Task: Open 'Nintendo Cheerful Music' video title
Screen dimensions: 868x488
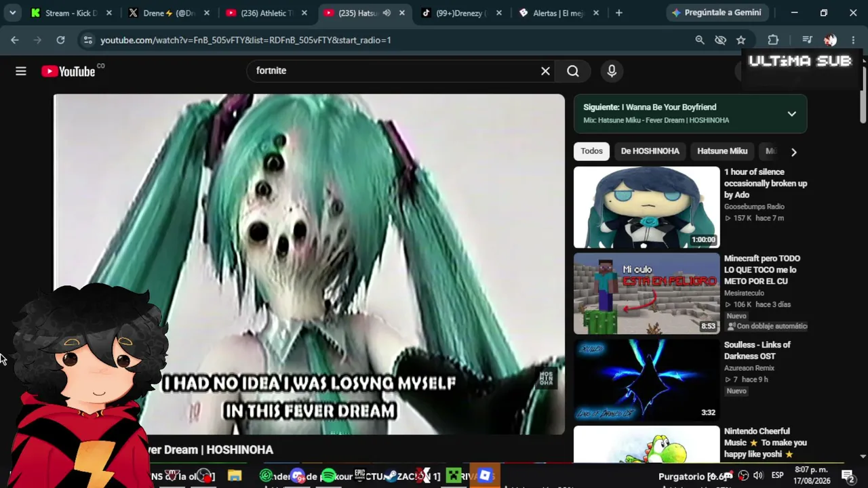Action: click(766, 443)
